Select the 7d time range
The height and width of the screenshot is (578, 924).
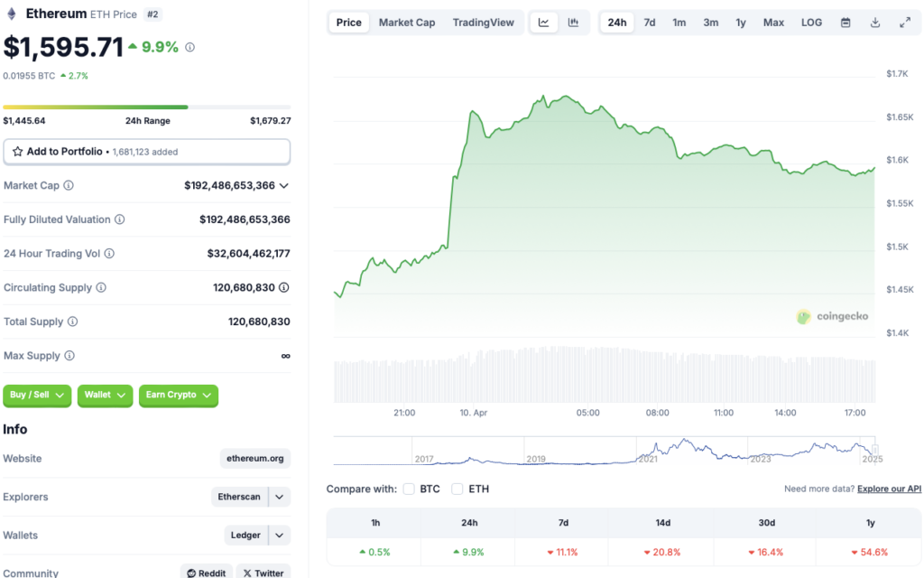(x=650, y=23)
